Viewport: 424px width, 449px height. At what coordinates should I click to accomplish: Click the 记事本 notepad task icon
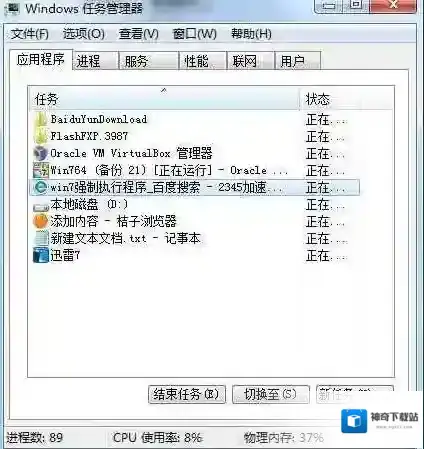coord(41,239)
